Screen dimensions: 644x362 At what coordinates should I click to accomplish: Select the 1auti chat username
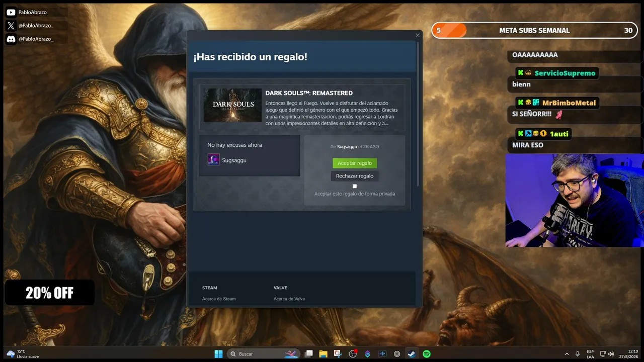pos(559,134)
